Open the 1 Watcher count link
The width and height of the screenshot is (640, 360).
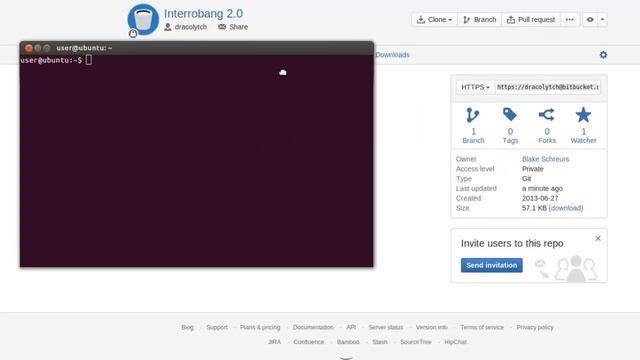click(583, 136)
